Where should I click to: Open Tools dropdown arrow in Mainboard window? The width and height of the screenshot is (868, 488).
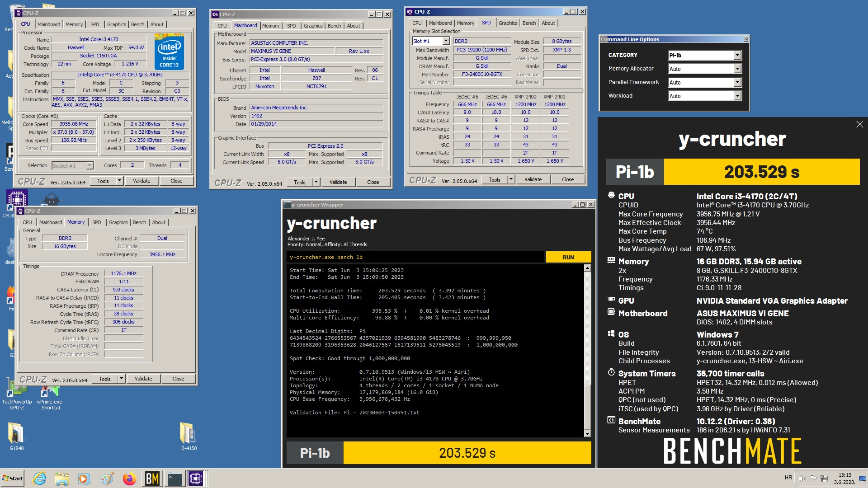[x=316, y=182]
